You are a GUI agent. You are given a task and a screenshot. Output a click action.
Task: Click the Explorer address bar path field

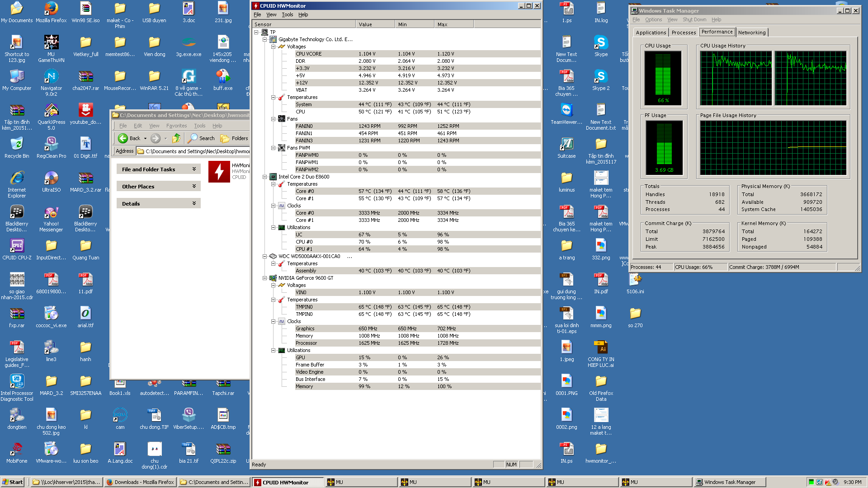coord(193,151)
